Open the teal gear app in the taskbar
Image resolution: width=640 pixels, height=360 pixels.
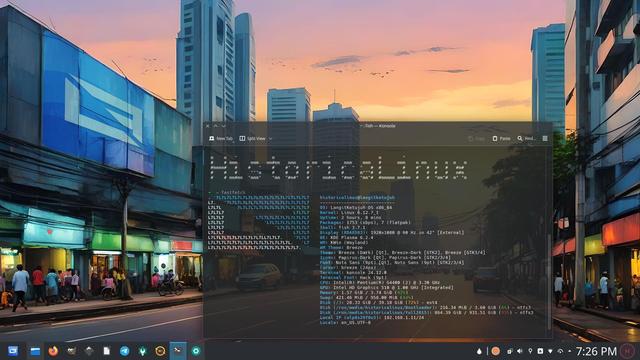[x=196, y=351]
